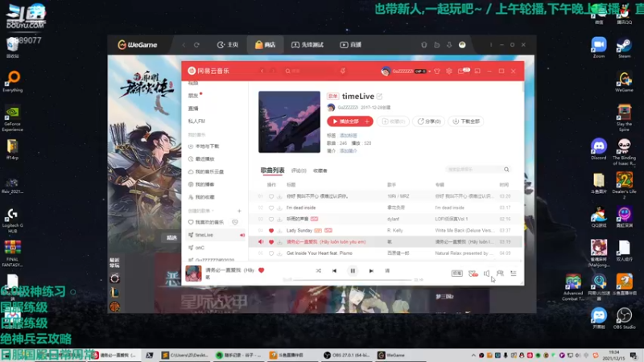Viewport: 644px width, 362px height.
Task: Click the Download All button
Action: click(x=466, y=121)
